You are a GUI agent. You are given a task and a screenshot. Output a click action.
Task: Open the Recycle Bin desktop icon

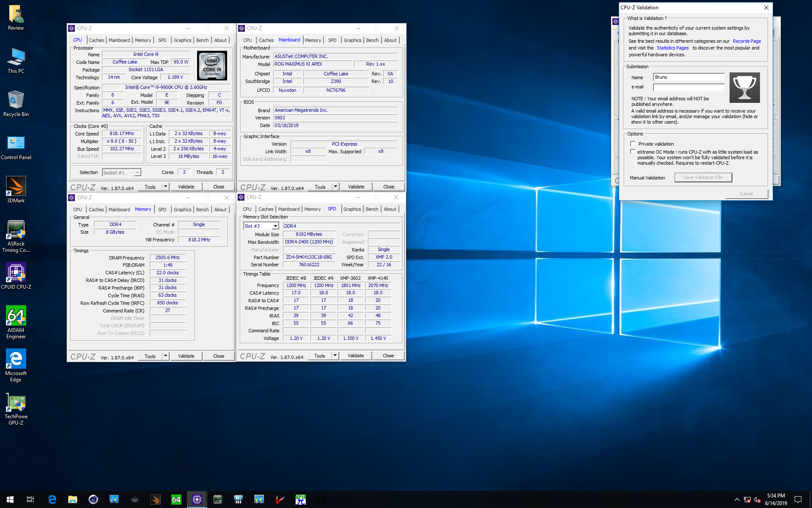pyautogui.click(x=16, y=104)
